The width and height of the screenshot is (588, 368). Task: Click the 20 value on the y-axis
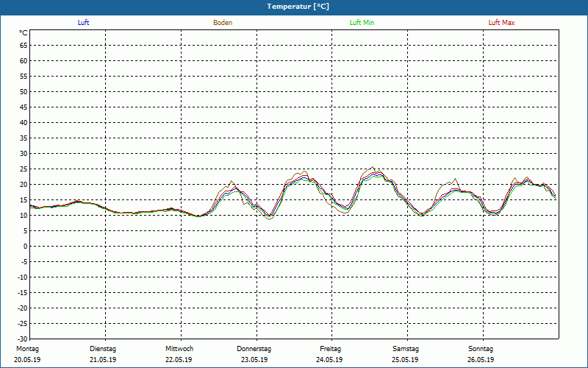click(x=24, y=185)
